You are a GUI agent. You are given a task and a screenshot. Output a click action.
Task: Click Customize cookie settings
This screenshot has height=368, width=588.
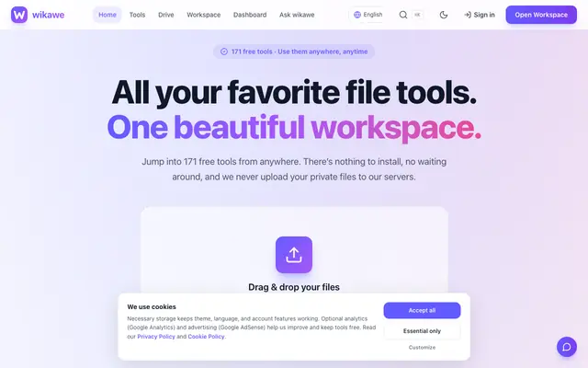point(422,348)
